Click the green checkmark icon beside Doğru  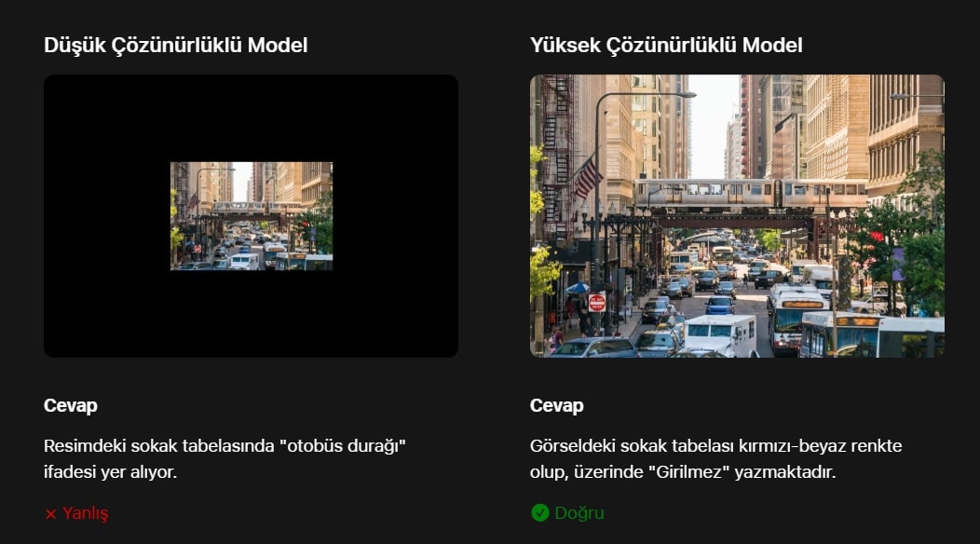[x=540, y=512]
